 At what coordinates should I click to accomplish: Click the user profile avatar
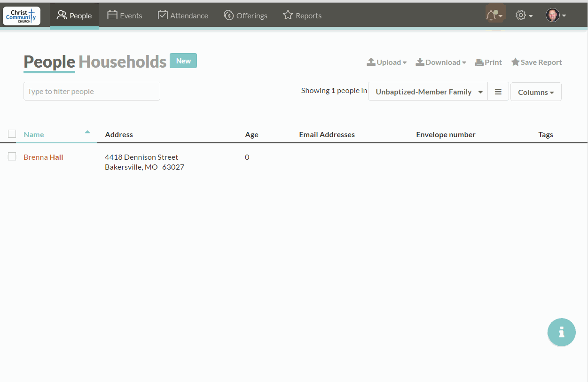click(553, 16)
